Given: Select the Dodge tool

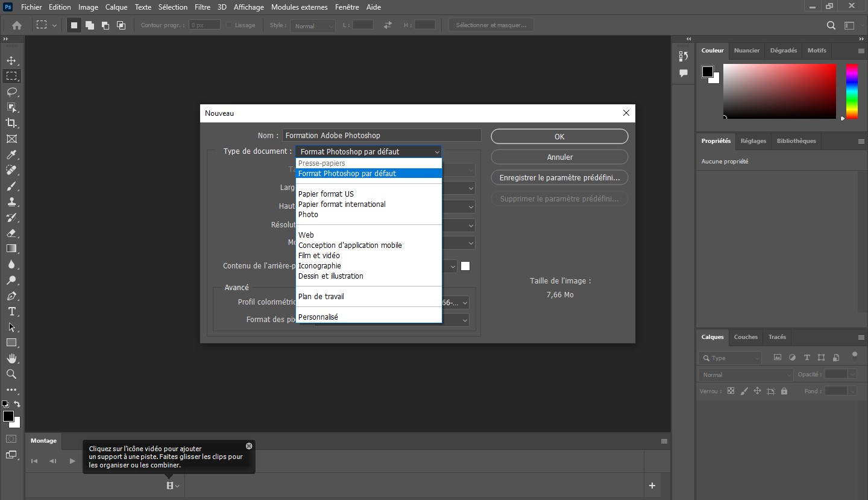Looking at the screenshot, I should click(x=11, y=280).
